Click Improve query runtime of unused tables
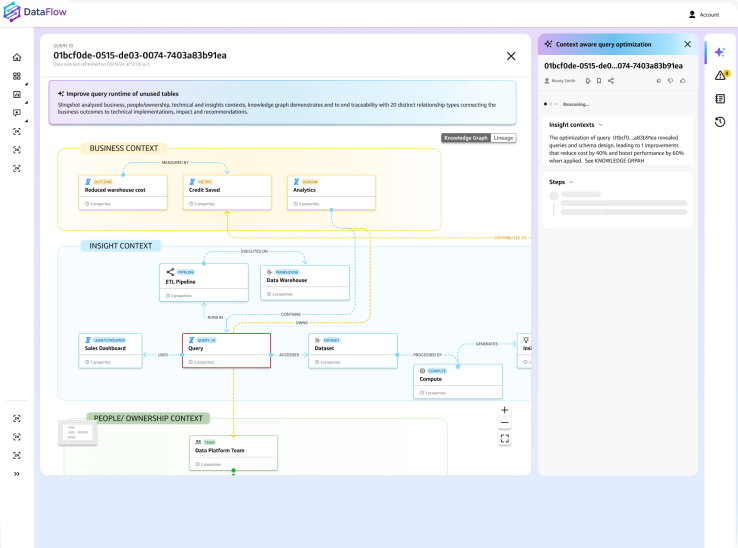738x548 pixels. 122,94
